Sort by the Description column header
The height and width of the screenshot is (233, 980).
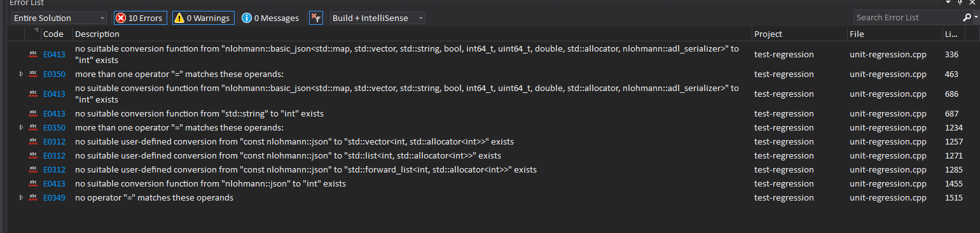pos(97,34)
